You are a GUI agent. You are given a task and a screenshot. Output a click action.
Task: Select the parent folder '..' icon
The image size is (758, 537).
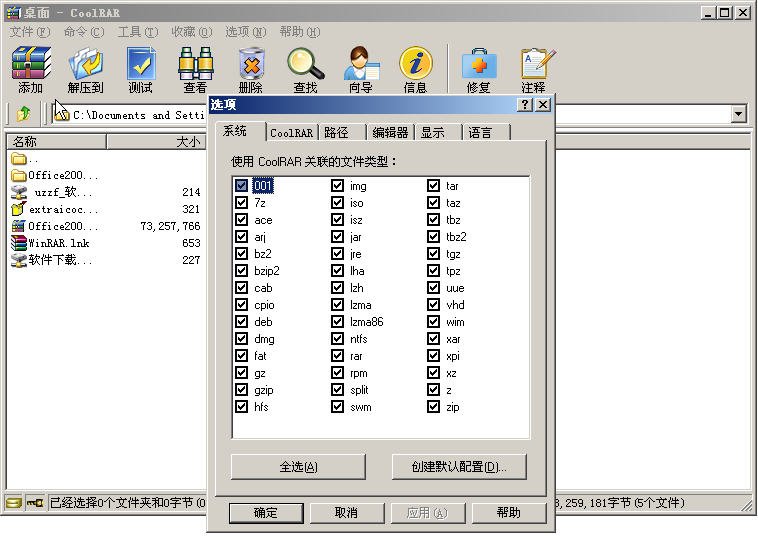19,159
